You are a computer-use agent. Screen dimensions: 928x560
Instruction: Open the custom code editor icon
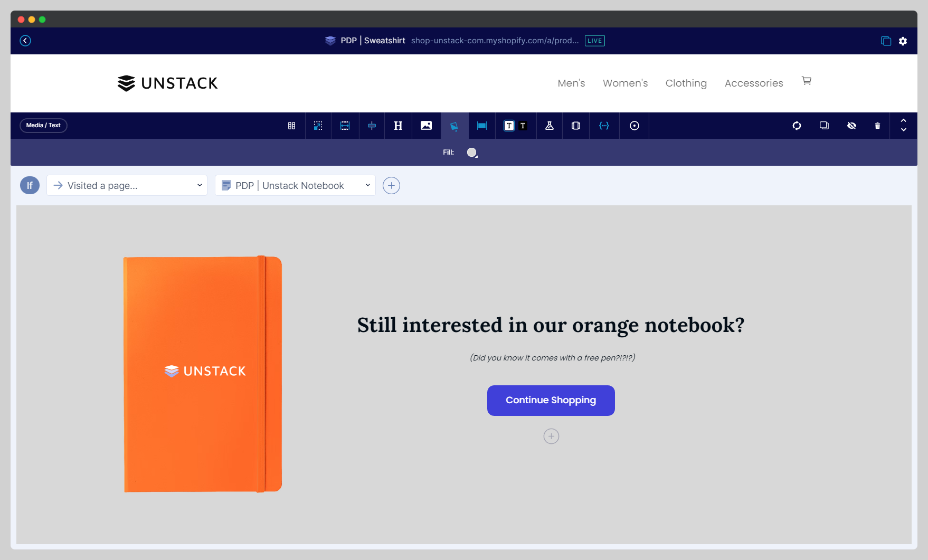604,126
